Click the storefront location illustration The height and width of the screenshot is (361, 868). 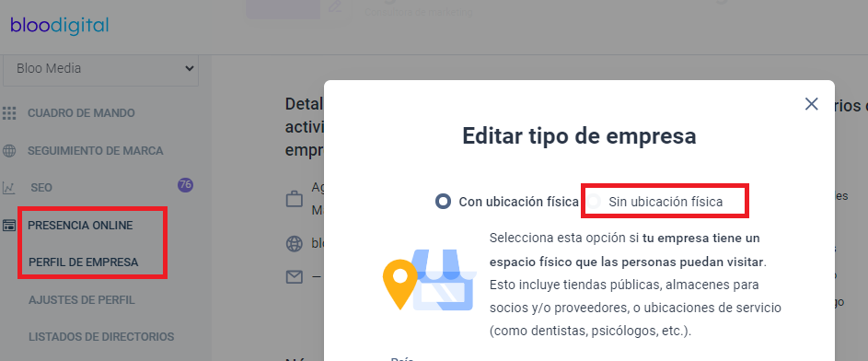click(x=430, y=280)
